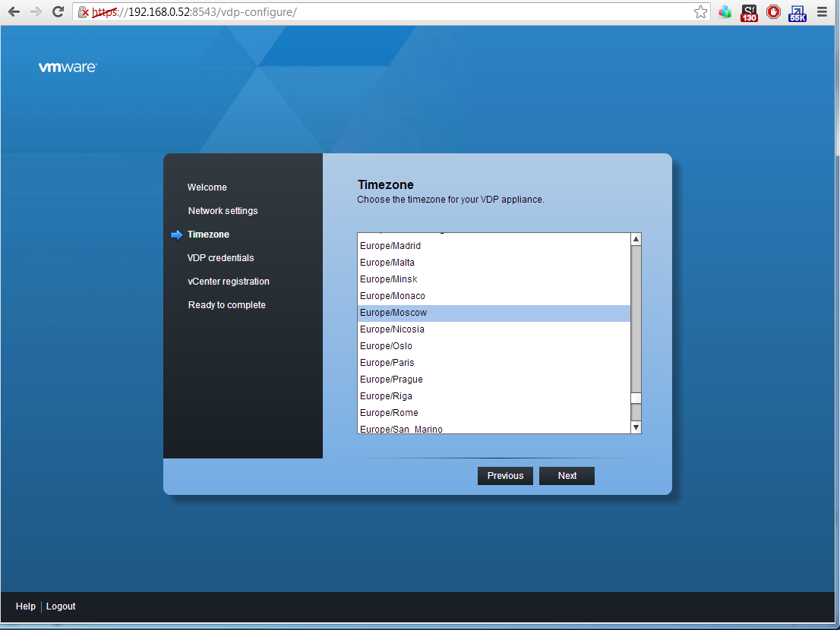
Task: Click the highlighted Europe/Moscow entry
Action: [494, 313]
